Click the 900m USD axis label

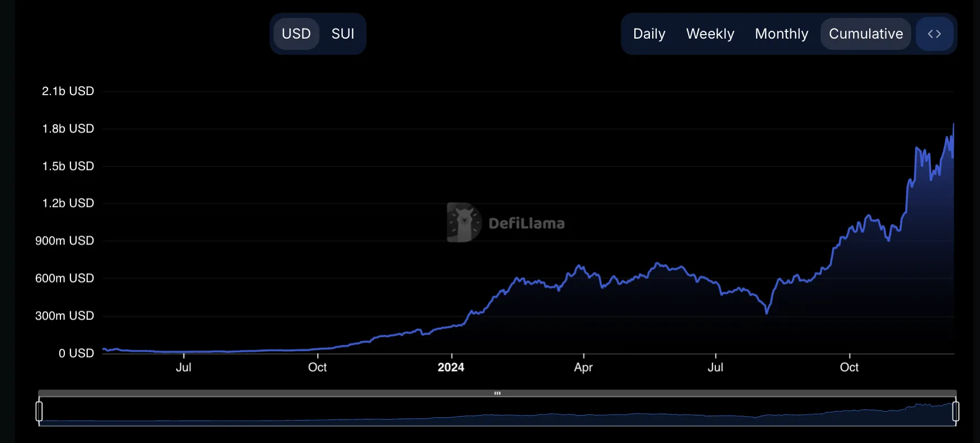[x=64, y=241]
